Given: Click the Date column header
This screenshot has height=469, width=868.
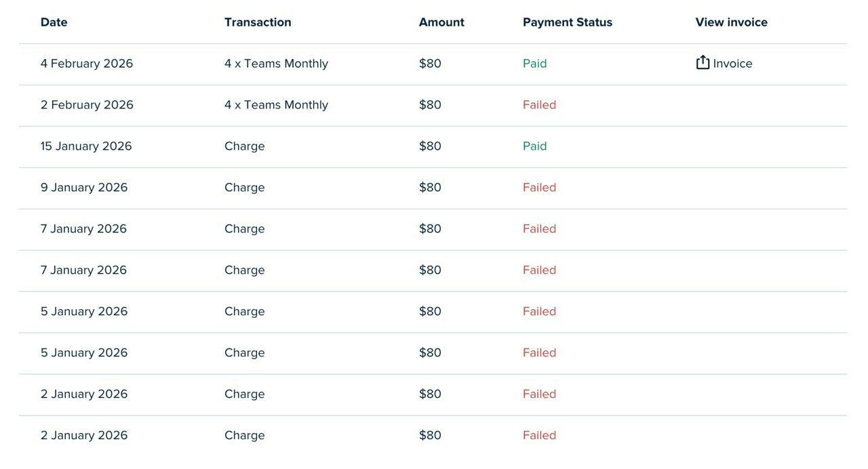Looking at the screenshot, I should (54, 22).
